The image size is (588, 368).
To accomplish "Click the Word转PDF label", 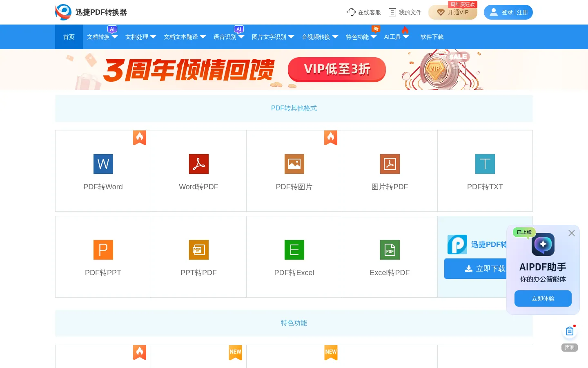I will [x=199, y=187].
